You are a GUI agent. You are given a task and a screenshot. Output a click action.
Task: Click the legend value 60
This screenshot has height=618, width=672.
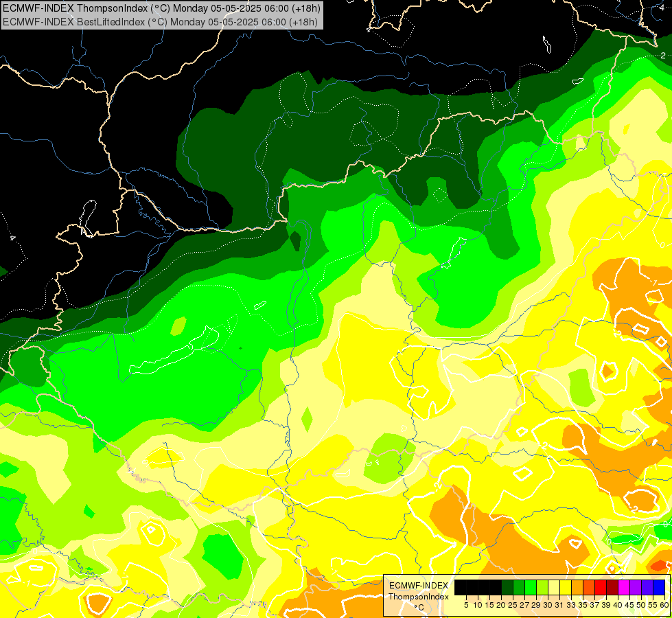coord(664,605)
